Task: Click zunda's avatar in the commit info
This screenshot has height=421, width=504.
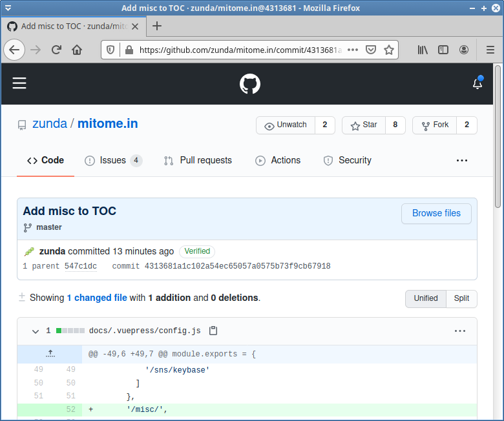Action: [29, 251]
